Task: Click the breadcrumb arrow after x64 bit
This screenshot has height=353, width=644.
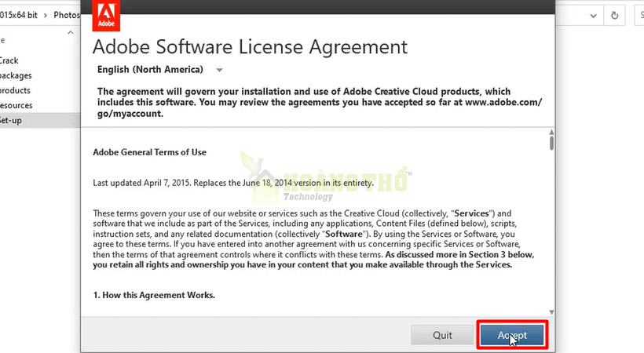Action: coord(46,15)
